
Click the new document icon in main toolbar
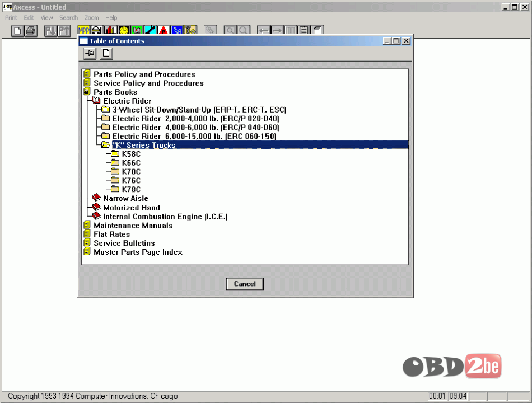[17, 31]
